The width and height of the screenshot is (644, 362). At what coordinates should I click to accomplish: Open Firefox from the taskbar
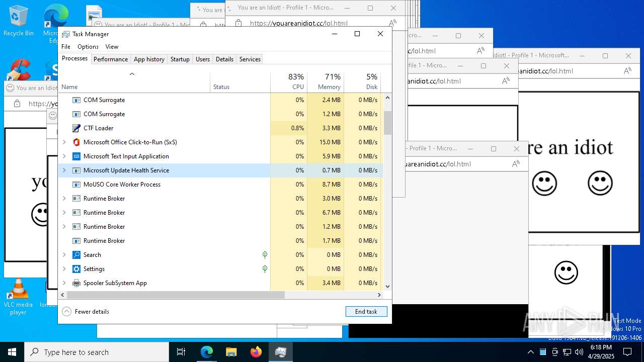point(256,352)
